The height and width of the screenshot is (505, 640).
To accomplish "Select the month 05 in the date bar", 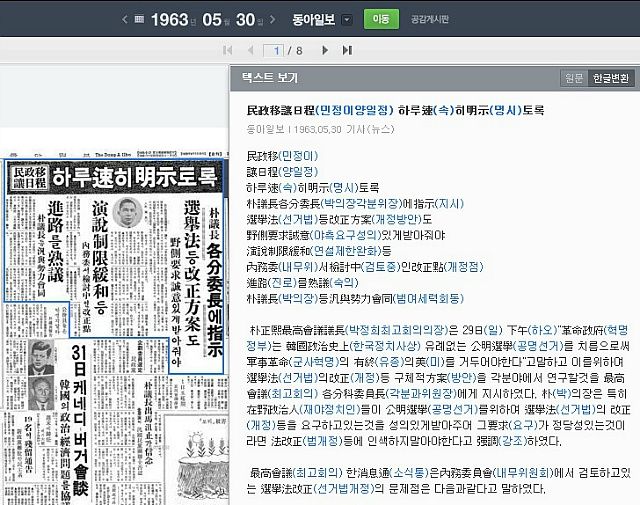I will [x=212, y=19].
